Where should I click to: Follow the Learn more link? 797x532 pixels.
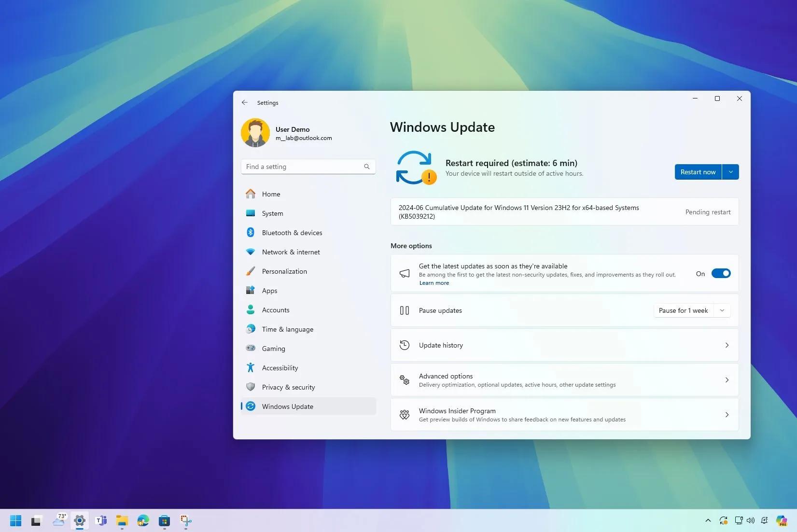[x=434, y=283]
